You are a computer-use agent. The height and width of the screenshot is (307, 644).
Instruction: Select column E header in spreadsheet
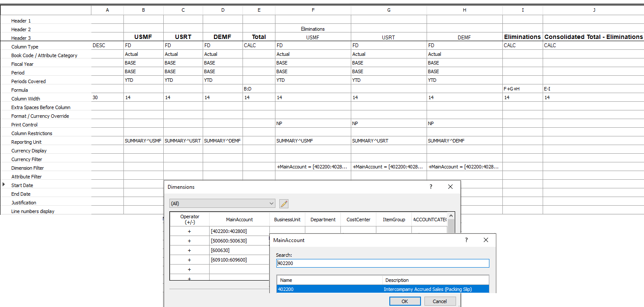tap(259, 10)
